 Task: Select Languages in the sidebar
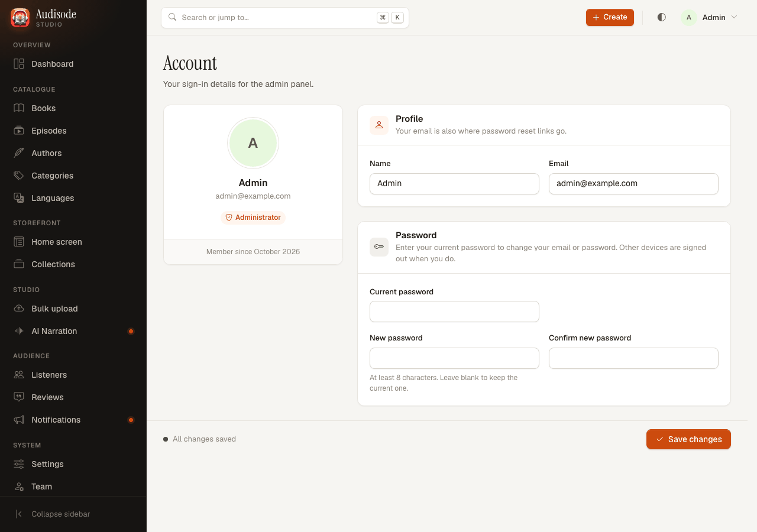coord(73,198)
